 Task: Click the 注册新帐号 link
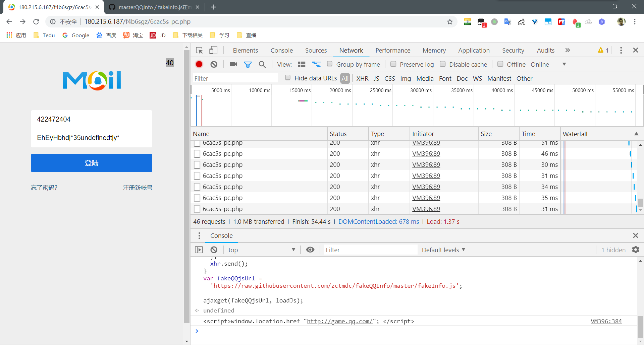138,188
